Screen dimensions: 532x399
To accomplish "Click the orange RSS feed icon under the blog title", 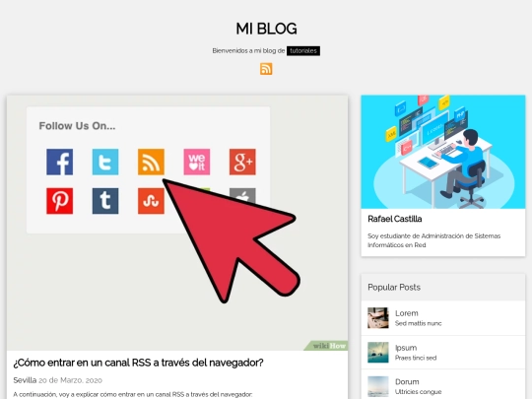I will (266, 69).
